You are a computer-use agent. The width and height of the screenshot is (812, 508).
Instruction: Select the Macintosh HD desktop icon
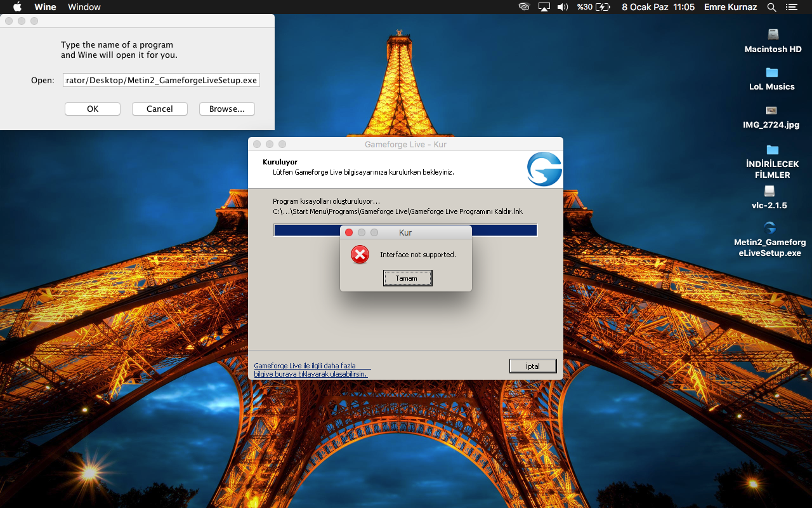(x=773, y=41)
